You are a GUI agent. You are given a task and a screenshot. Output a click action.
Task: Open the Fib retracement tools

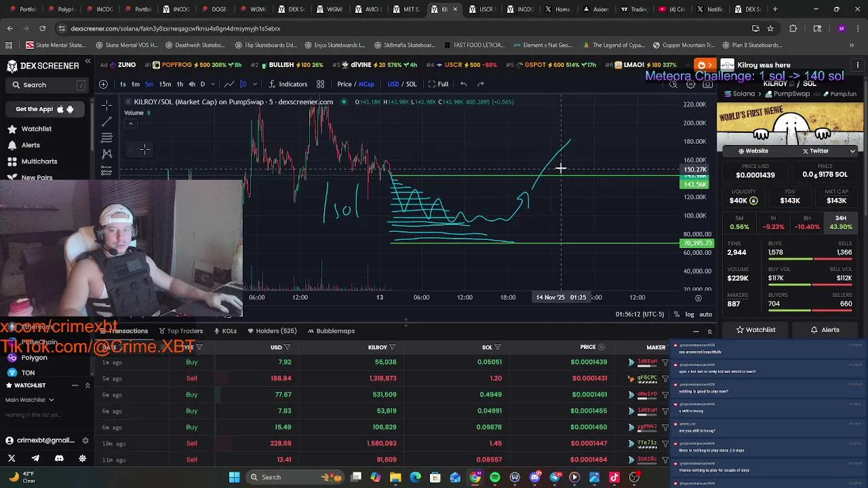click(x=106, y=138)
